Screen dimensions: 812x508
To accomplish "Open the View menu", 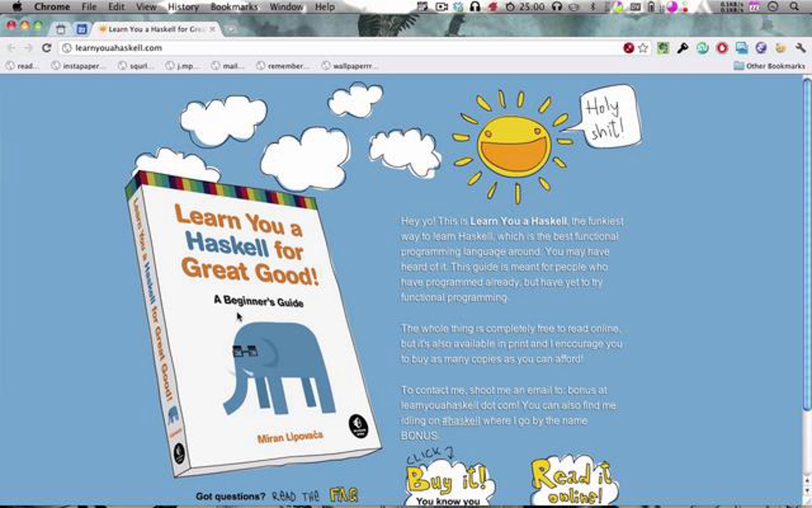I will coord(146,7).
